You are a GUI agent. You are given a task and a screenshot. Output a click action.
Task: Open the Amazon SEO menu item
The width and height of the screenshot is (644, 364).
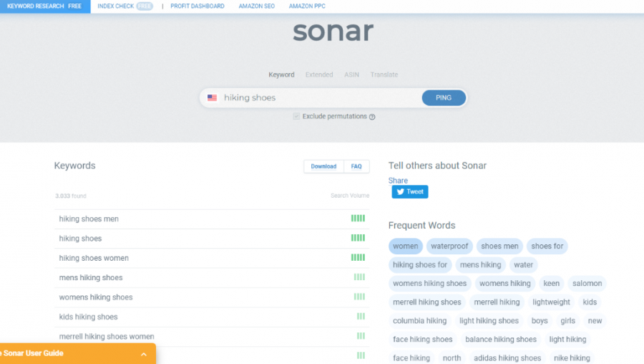click(x=257, y=6)
